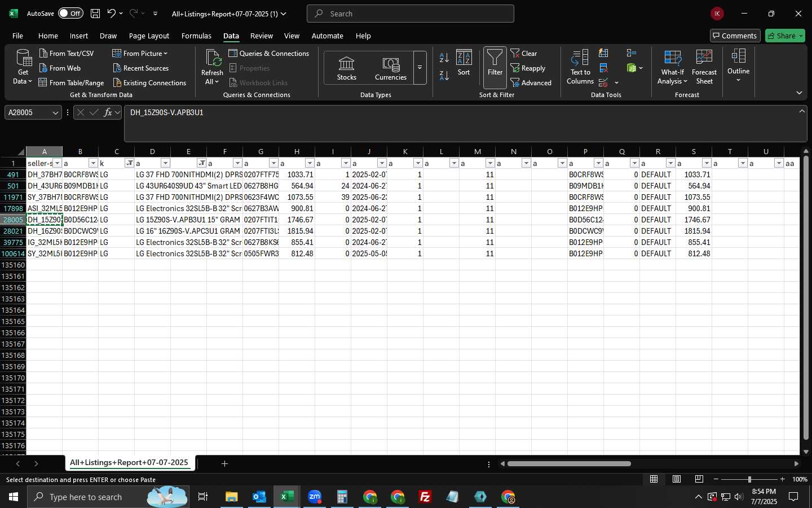Click the Flash Fill icon

coord(603,53)
